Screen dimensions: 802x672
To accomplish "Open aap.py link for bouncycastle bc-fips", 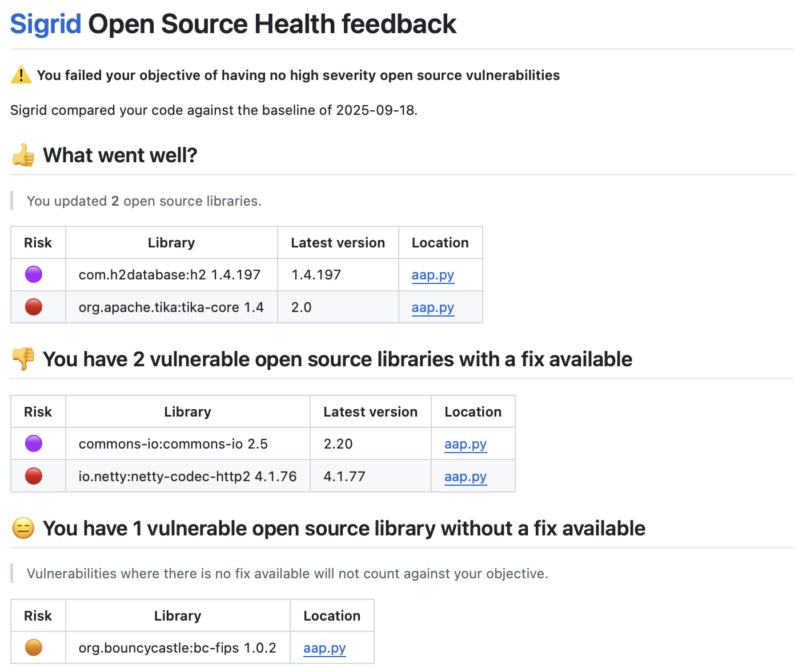I will click(324, 648).
